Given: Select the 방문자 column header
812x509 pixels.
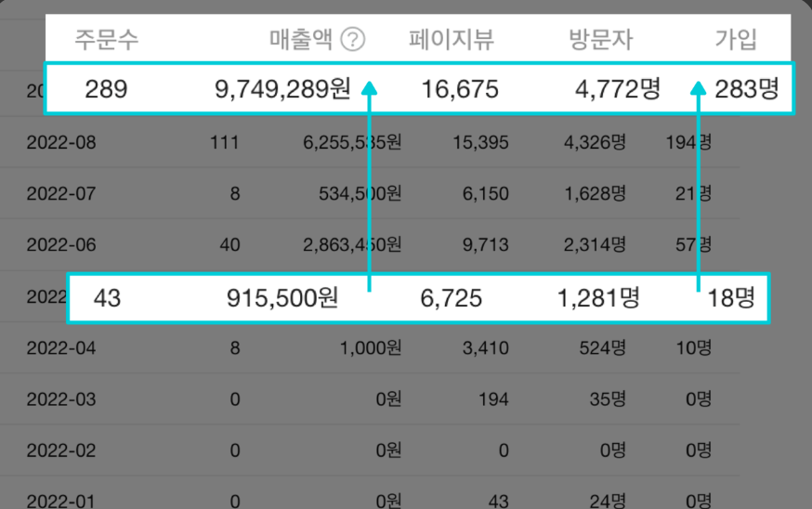Looking at the screenshot, I should click(601, 39).
